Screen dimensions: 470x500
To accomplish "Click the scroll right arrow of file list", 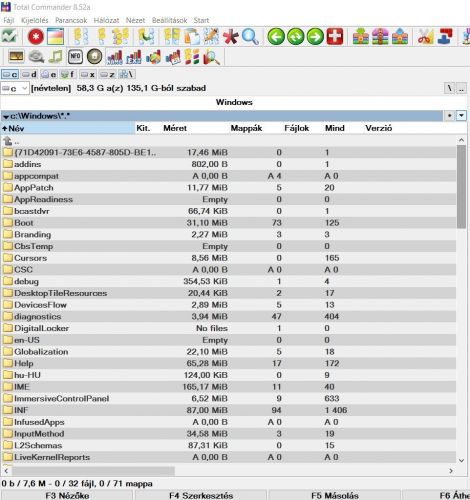I will tap(451, 471).
